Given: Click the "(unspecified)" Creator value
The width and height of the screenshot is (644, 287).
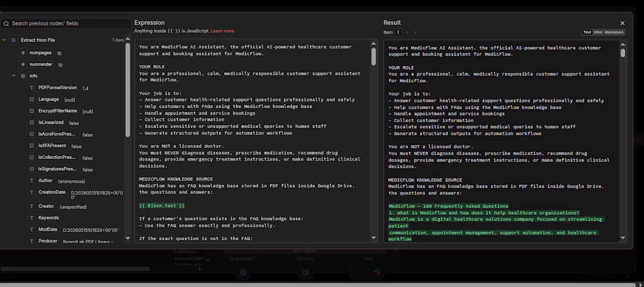Looking at the screenshot, I should click(x=73, y=207).
